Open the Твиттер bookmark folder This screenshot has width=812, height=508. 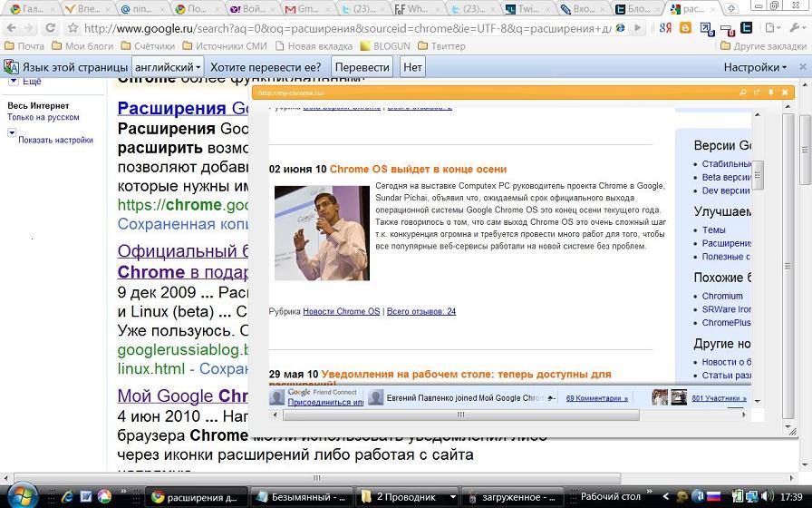point(441,46)
